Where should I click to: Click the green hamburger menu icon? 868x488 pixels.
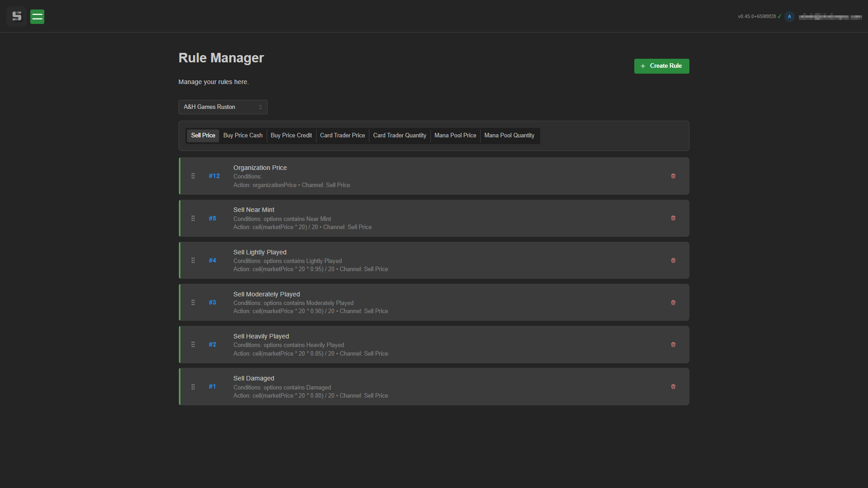click(37, 17)
